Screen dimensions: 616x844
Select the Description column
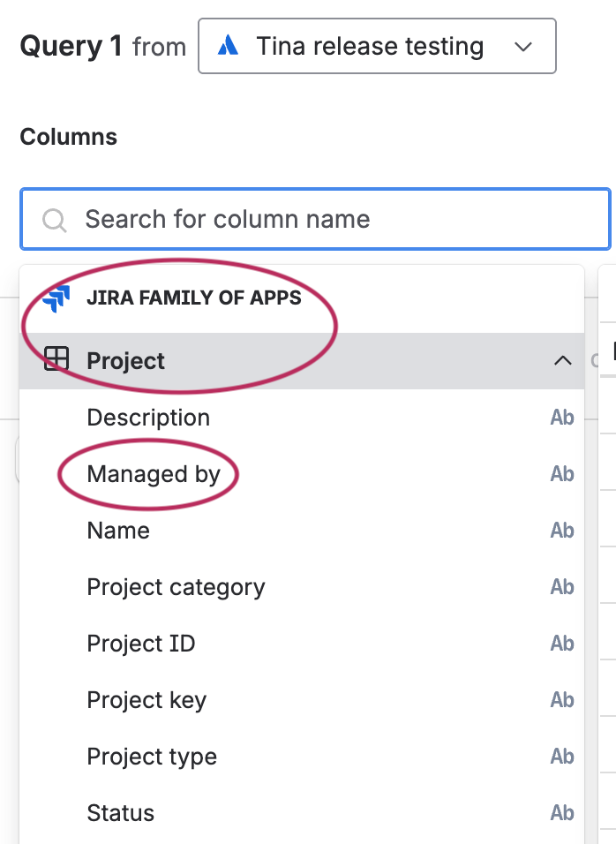[148, 418]
